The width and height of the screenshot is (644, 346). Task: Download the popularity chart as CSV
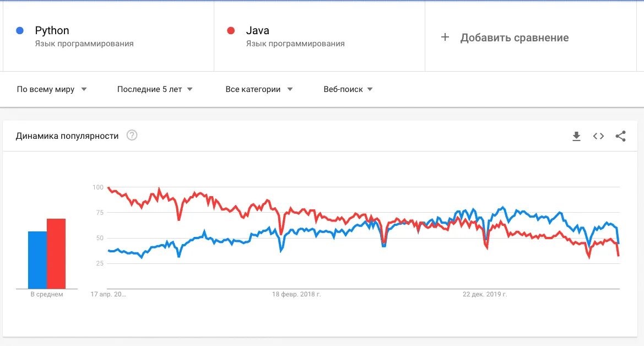[x=576, y=136]
